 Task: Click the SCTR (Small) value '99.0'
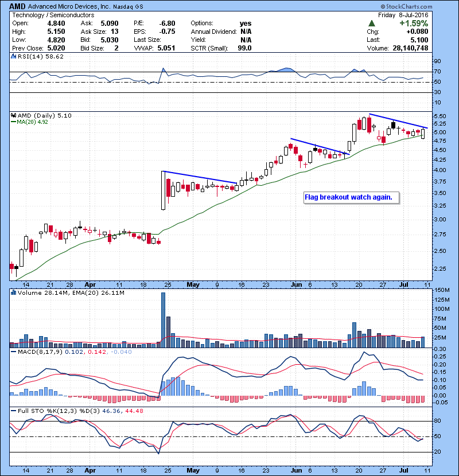coord(244,48)
